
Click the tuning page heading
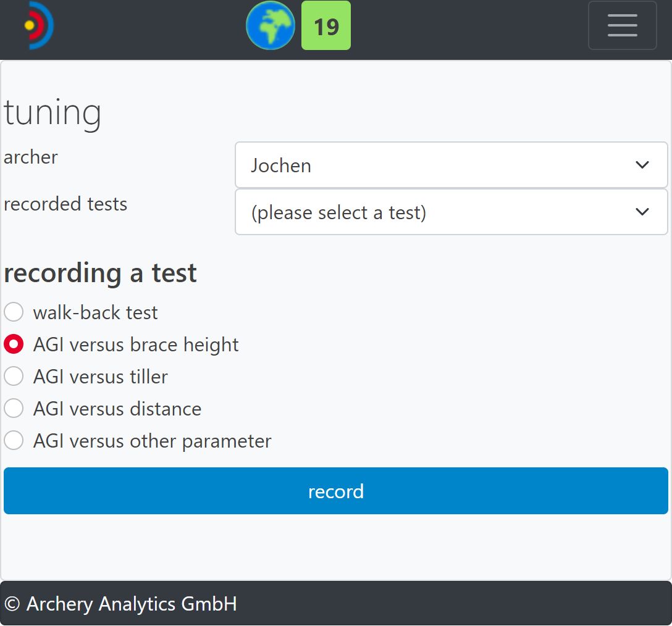(x=52, y=112)
